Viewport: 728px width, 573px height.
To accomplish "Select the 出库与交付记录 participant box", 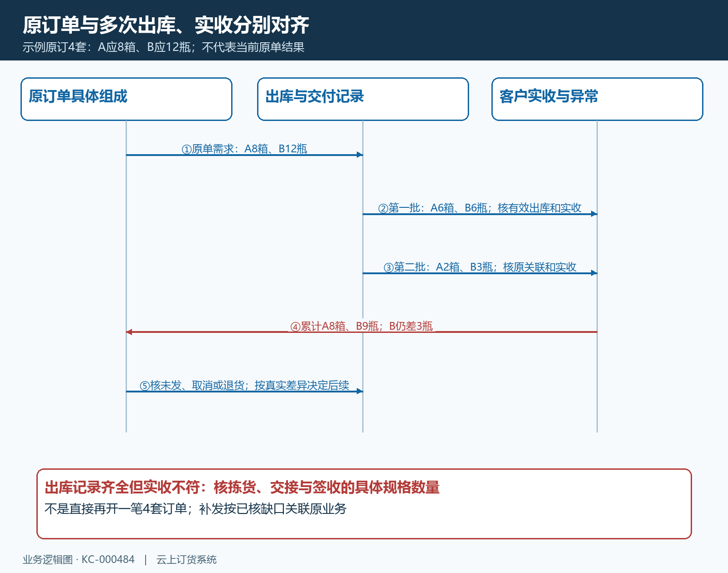I will point(363,99).
